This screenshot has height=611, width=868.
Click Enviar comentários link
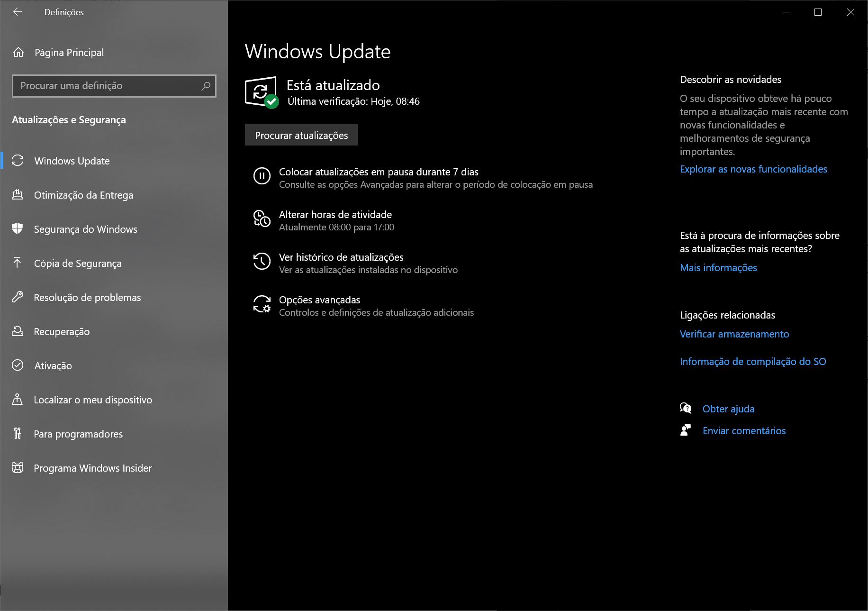(744, 431)
